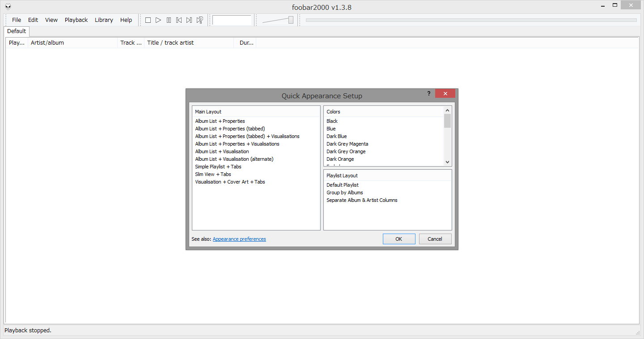Choose the Dark Blue color scheme
This screenshot has width=644, height=339.
click(x=336, y=136)
